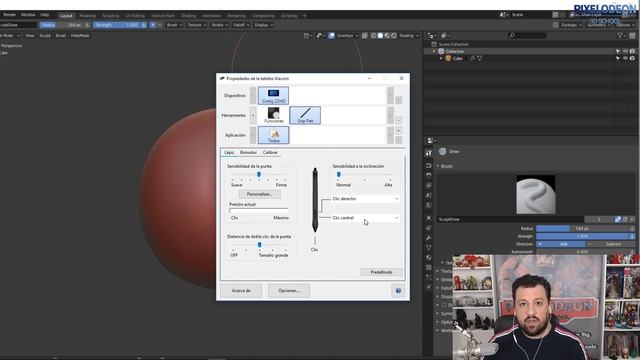Click the outliner filter funnel icon
The width and height of the screenshot is (640, 360).
pos(620,36)
